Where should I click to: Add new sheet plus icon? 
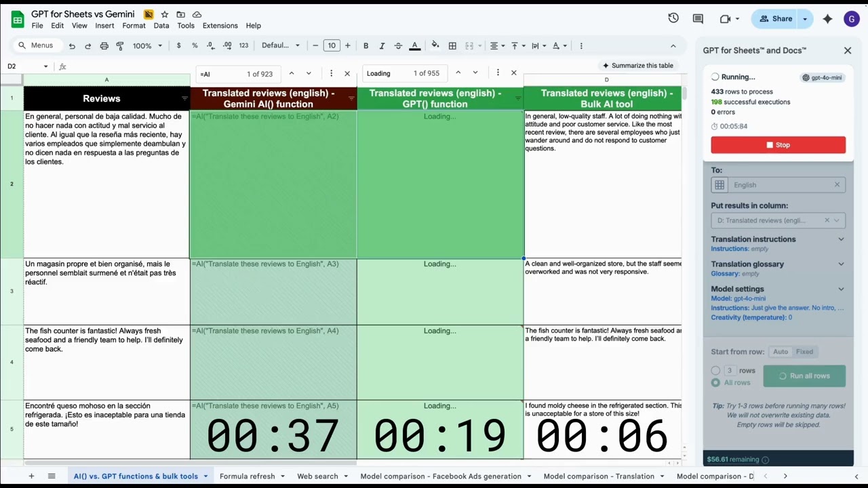click(x=31, y=476)
